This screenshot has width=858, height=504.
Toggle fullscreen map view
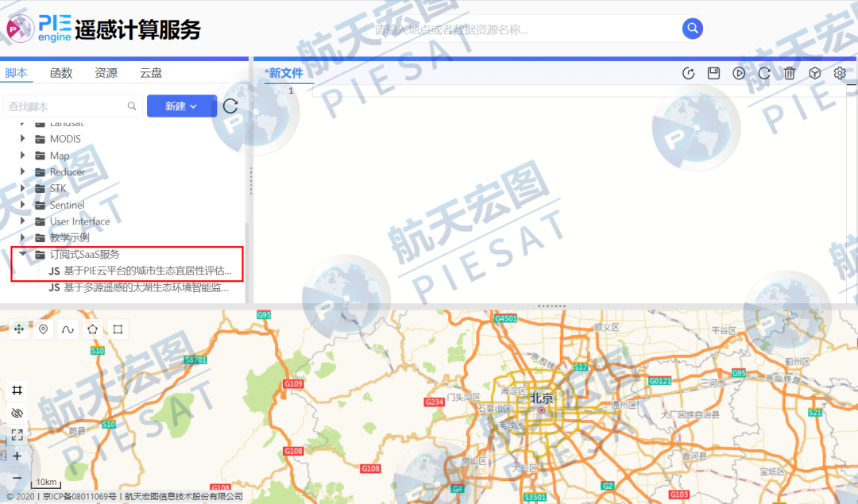[17, 434]
